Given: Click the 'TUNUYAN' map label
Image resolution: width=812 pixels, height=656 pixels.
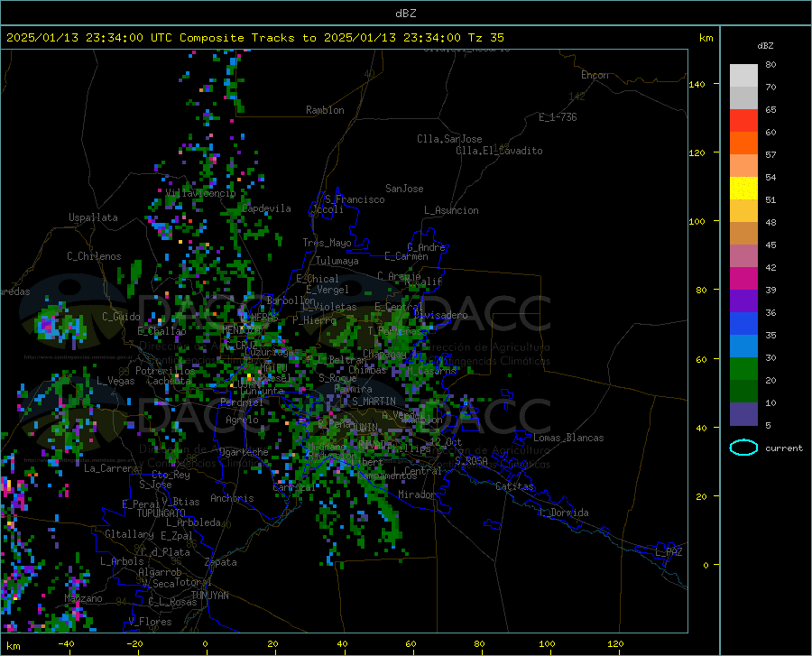Looking at the screenshot, I should 209,596.
